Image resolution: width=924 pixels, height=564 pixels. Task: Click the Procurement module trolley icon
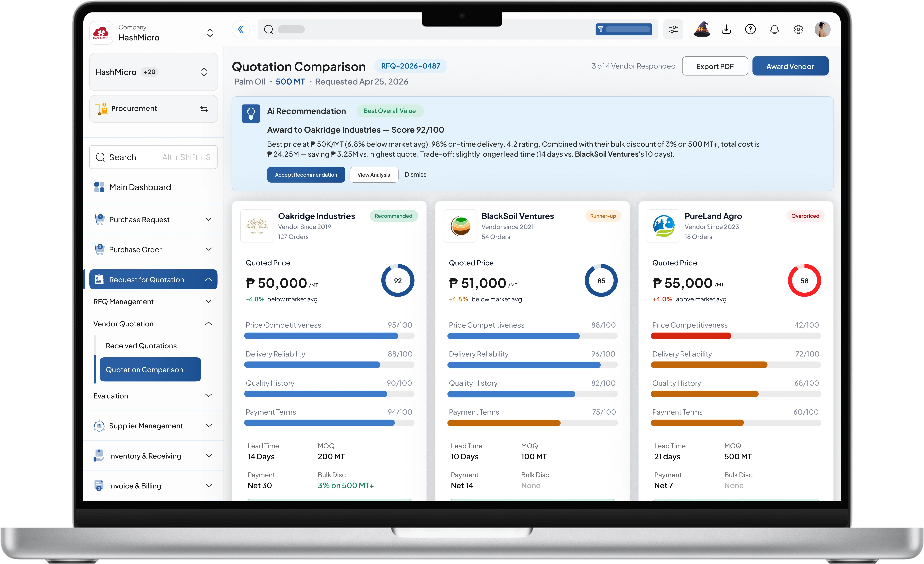point(101,109)
